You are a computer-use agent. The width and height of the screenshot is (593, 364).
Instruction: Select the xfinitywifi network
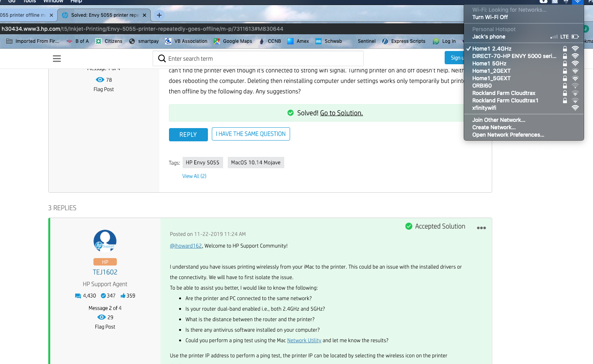(524, 108)
